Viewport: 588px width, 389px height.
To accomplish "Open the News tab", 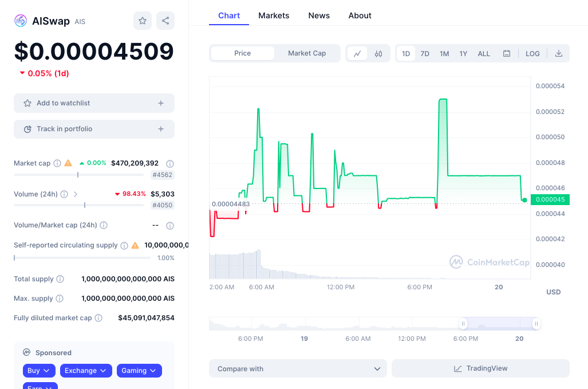I will click(319, 15).
